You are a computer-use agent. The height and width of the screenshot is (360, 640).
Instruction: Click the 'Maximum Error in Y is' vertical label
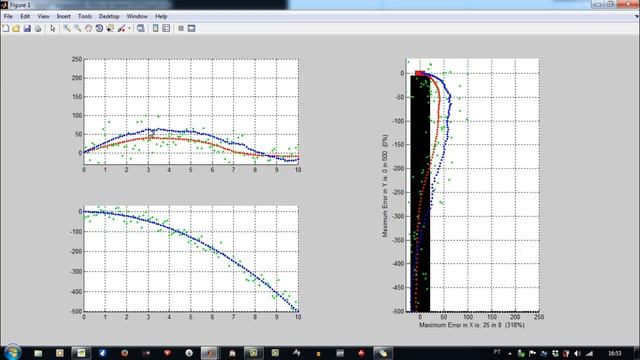pyautogui.click(x=385, y=186)
